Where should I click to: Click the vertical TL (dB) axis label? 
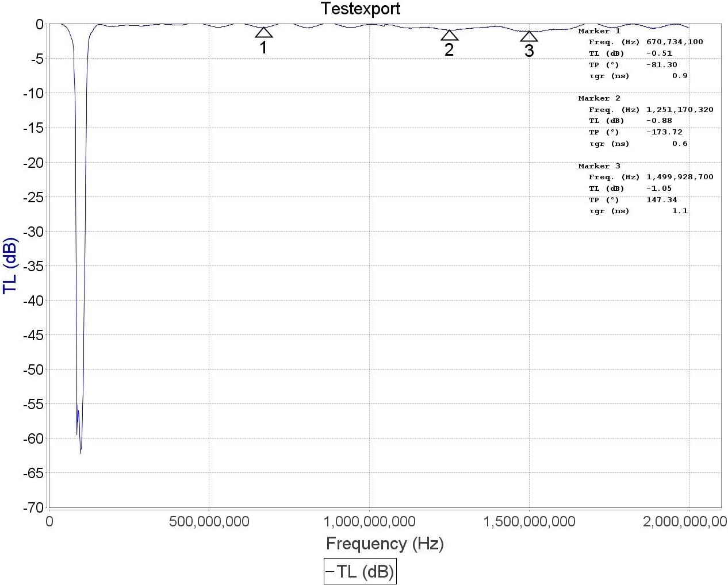(10, 265)
